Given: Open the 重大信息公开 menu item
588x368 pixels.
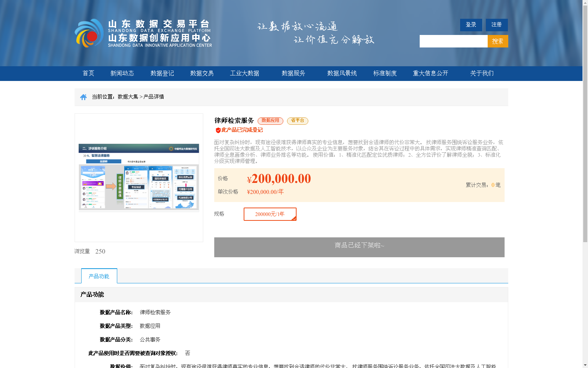Looking at the screenshot, I should pyautogui.click(x=430, y=73).
